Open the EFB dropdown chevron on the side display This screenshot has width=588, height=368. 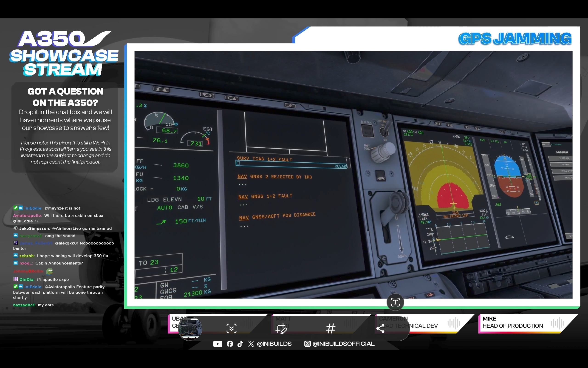[548, 145]
